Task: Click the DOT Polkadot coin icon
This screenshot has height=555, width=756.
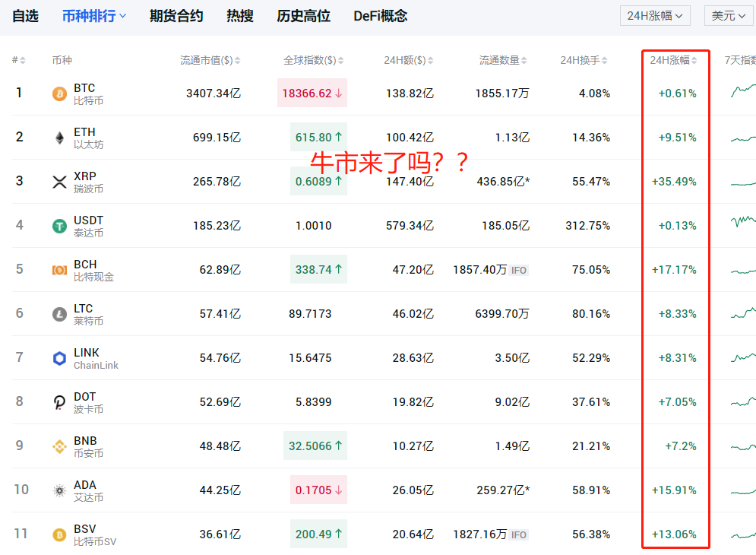Action: pos(59,402)
